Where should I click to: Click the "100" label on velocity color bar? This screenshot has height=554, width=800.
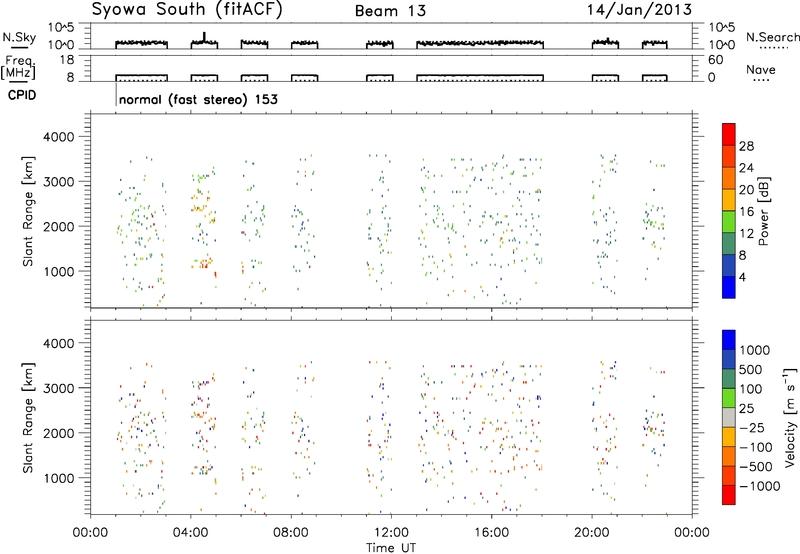751,389
